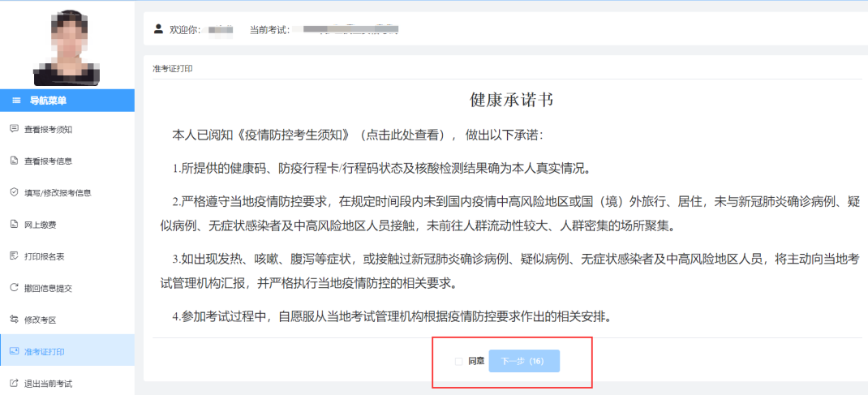The height and width of the screenshot is (395, 868).
Task: Click the 准考证打印 breadcrumb tab above the form
Action: click(x=173, y=69)
